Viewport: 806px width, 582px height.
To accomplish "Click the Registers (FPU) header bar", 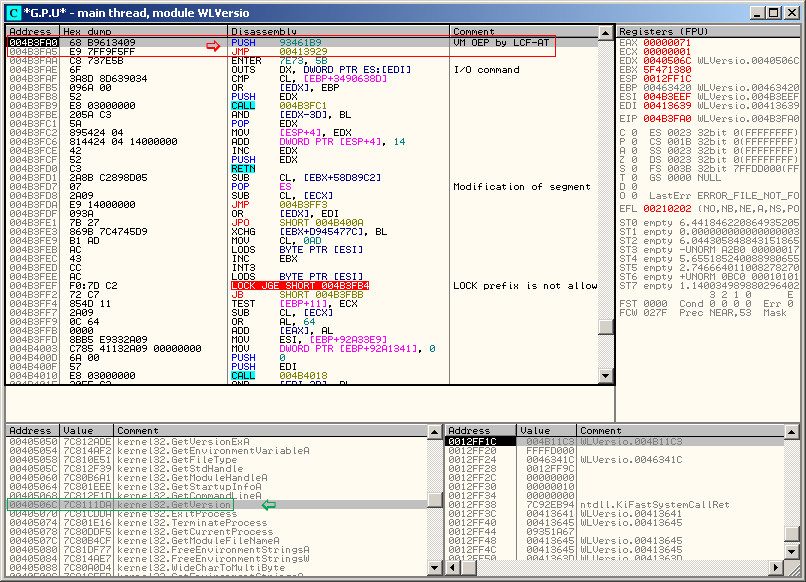I will (x=708, y=31).
